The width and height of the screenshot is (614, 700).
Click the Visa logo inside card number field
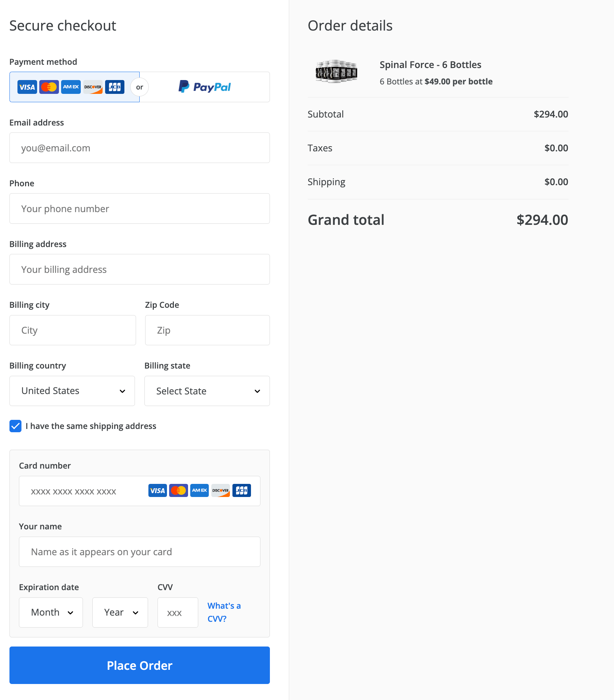point(158,491)
